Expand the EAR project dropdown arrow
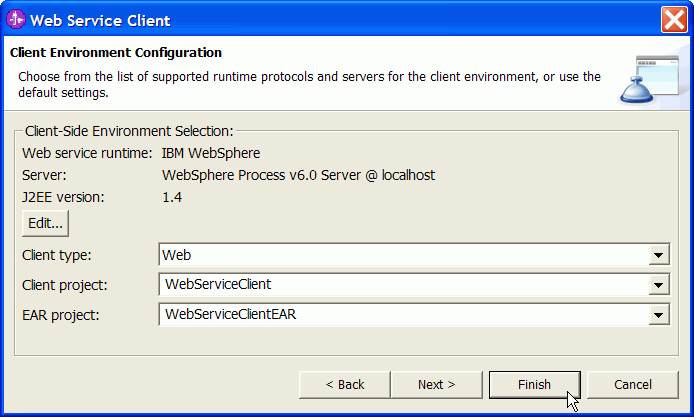Screen dimensions: 694x417 pos(659,315)
